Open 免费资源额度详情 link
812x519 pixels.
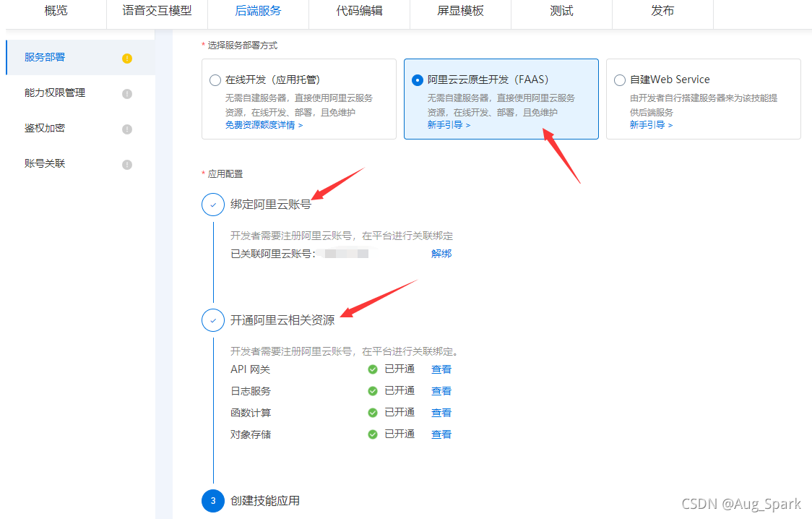click(264, 125)
